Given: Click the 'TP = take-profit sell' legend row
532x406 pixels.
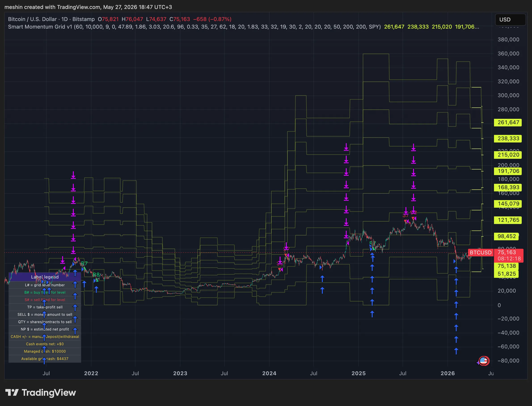Looking at the screenshot, I should coord(45,307).
